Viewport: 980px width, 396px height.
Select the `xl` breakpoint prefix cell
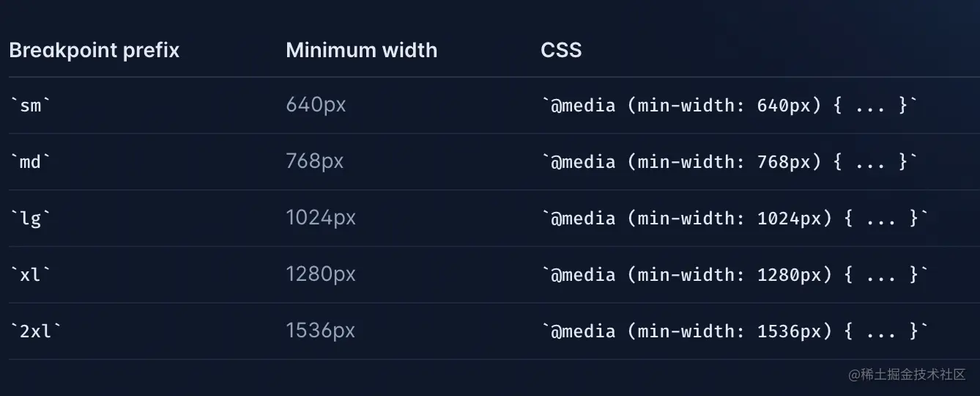31,275
